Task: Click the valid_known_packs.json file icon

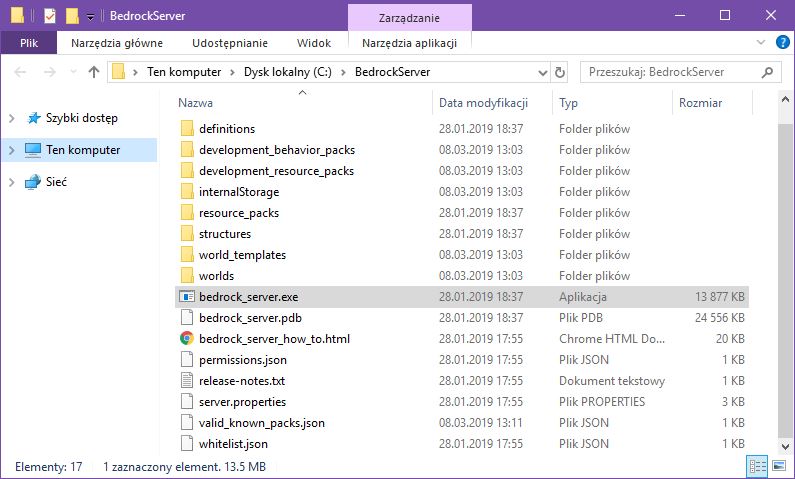Action: coord(187,423)
